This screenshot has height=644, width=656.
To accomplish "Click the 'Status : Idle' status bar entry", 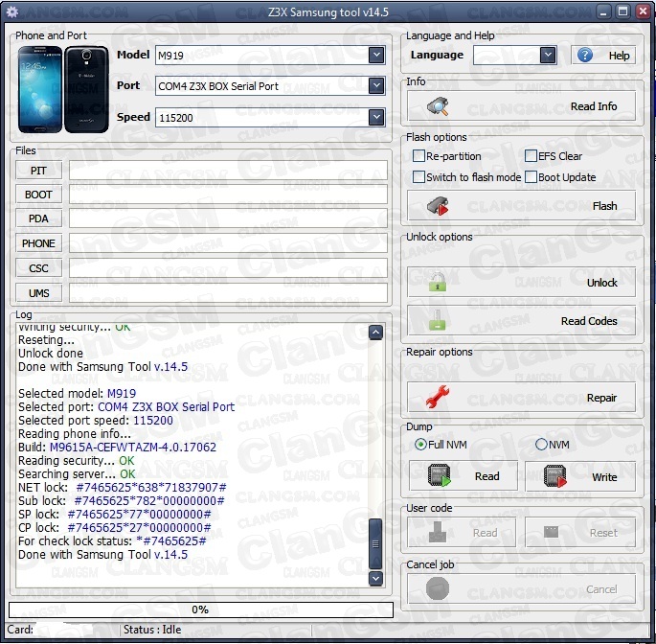I will click(x=152, y=630).
